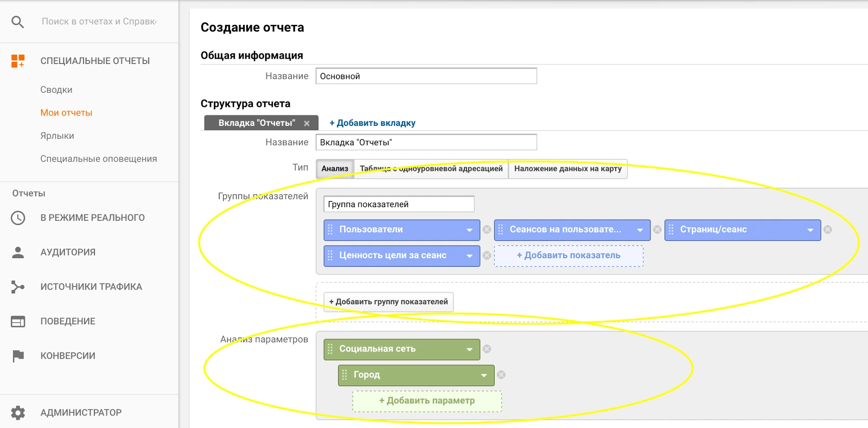Click the Добавить показатель button
The image size is (868, 428).
pyautogui.click(x=568, y=255)
